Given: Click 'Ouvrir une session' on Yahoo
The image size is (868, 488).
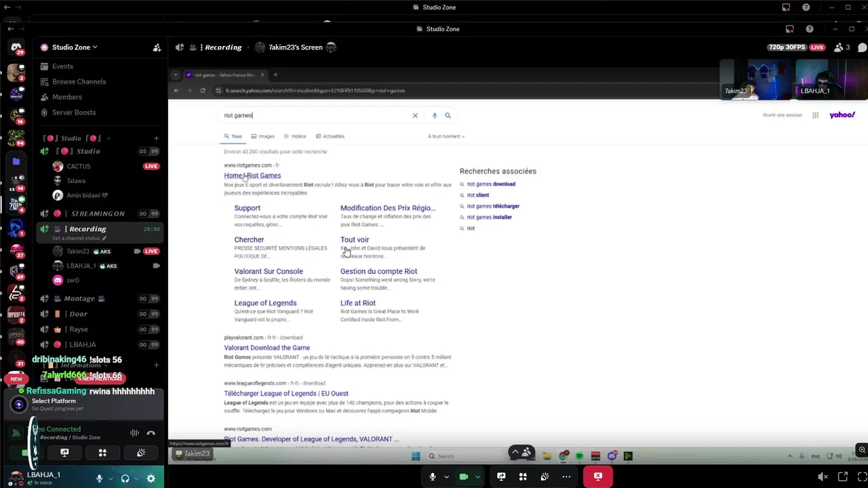Looking at the screenshot, I should [782, 115].
